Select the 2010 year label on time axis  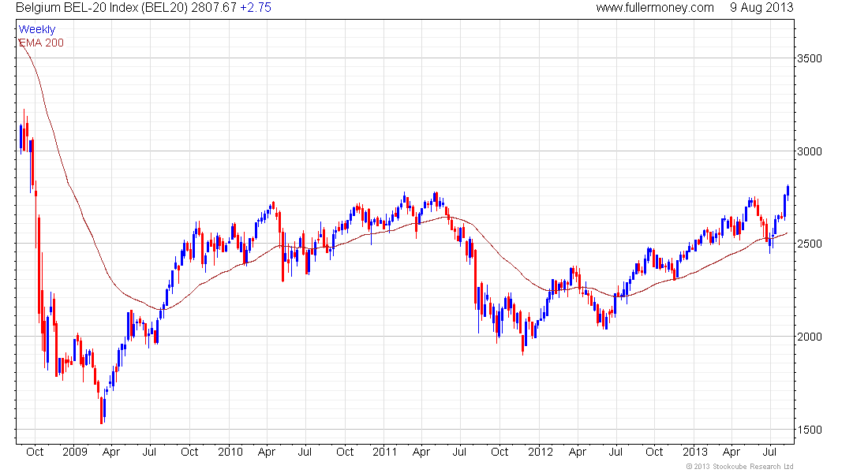click(230, 452)
